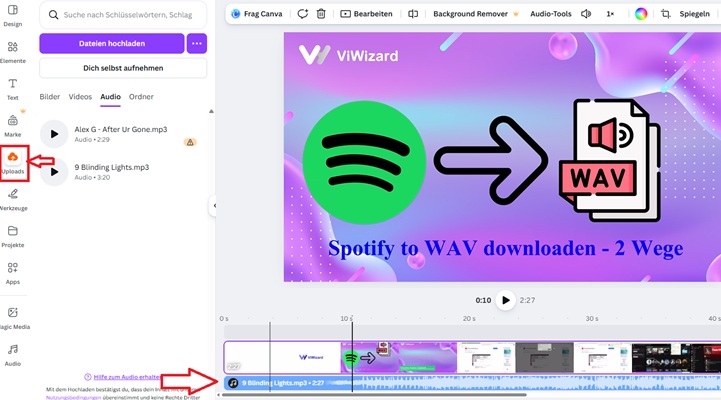721x400 pixels.
Task: Select the Audio tab
Action: 110,97
